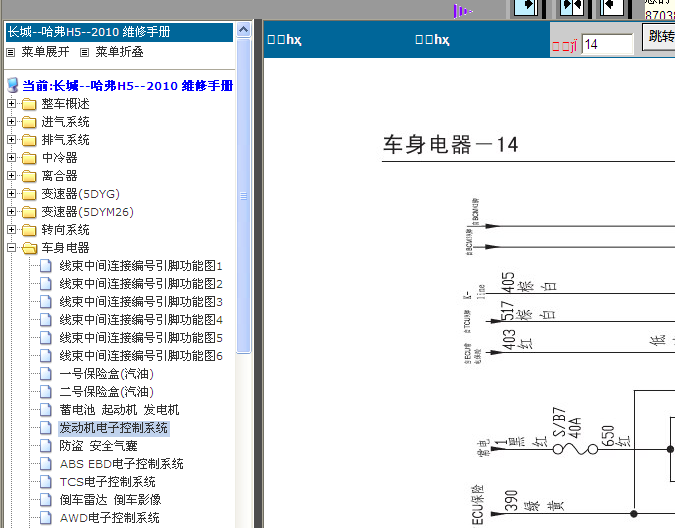Viewport: 675px width, 528px height.
Task: Collapse the 车身电器 tree node
Action: click(x=12, y=247)
